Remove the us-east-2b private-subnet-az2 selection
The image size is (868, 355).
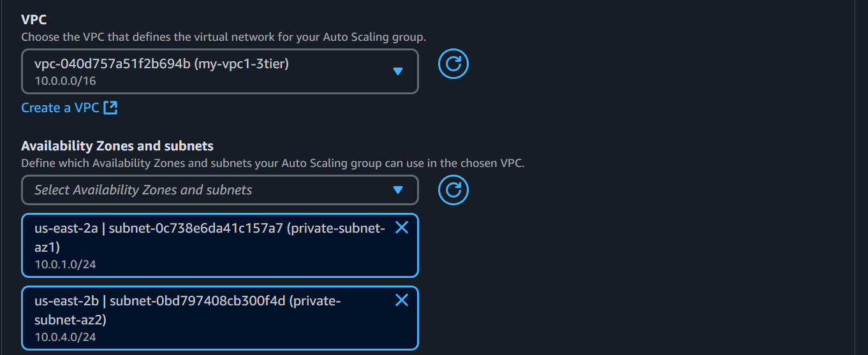click(x=402, y=300)
